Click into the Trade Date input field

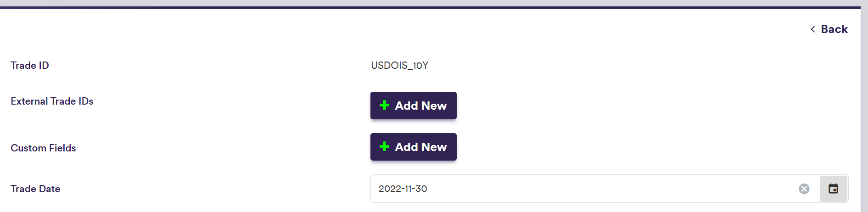[551, 189]
